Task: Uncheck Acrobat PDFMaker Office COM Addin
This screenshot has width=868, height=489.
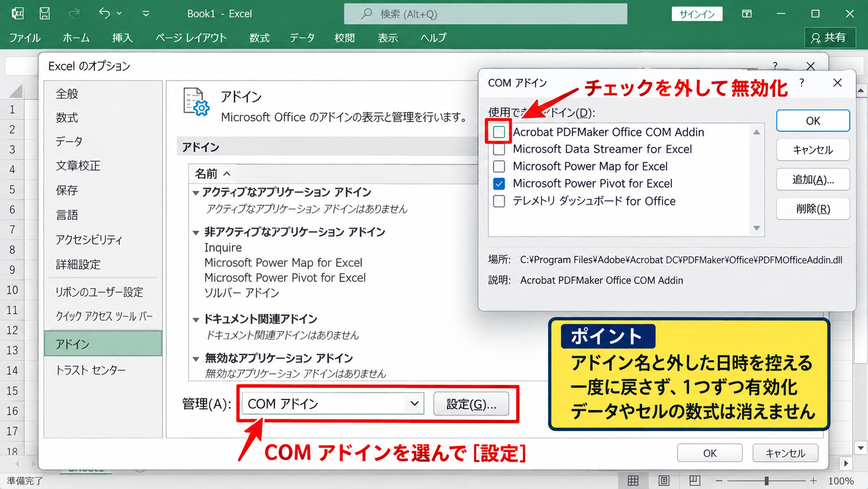Action: pyautogui.click(x=499, y=132)
